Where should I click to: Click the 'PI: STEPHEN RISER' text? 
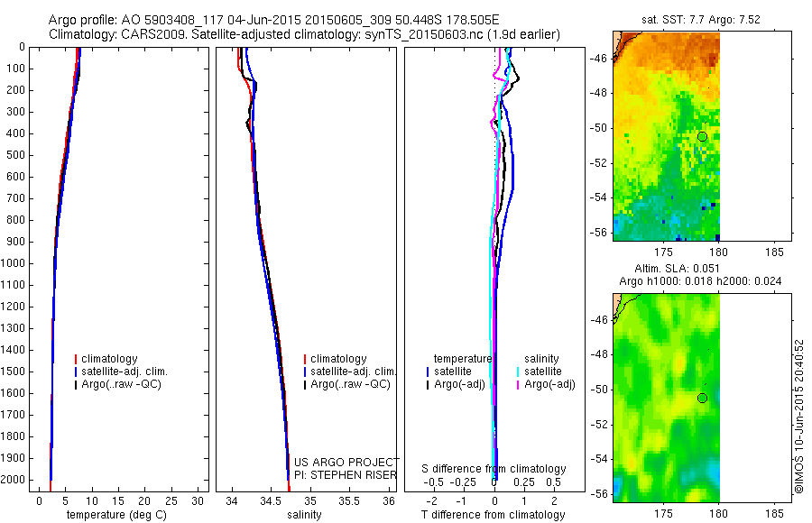click(x=346, y=475)
